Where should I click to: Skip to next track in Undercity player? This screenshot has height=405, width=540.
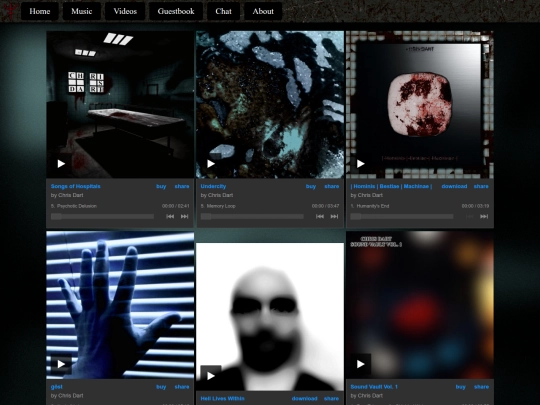tap(334, 217)
